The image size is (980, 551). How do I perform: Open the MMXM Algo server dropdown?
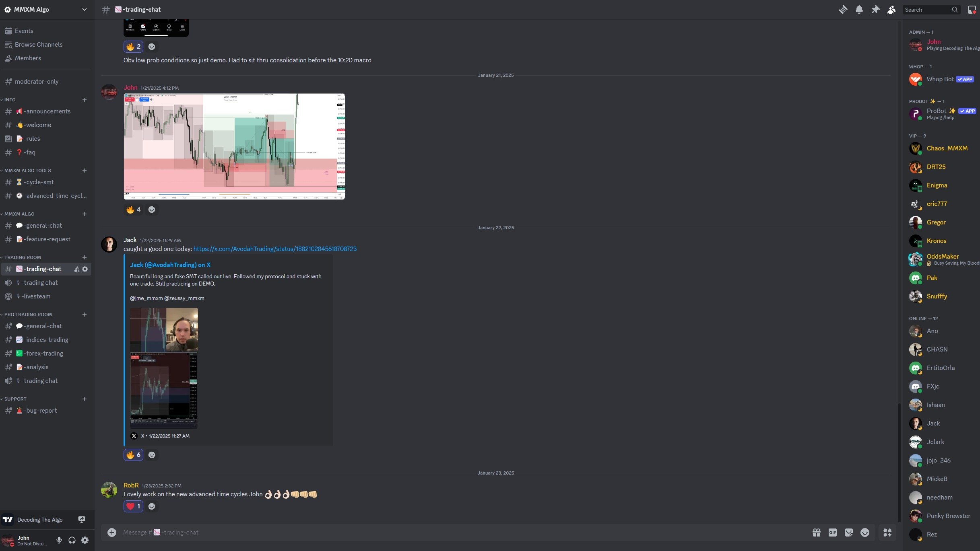pos(84,10)
